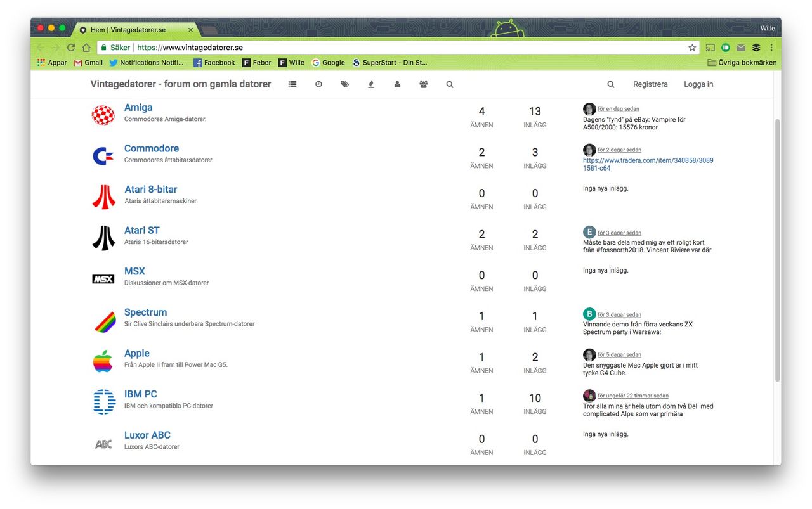Click the Cast icon in Chrome toolbar

(710, 48)
